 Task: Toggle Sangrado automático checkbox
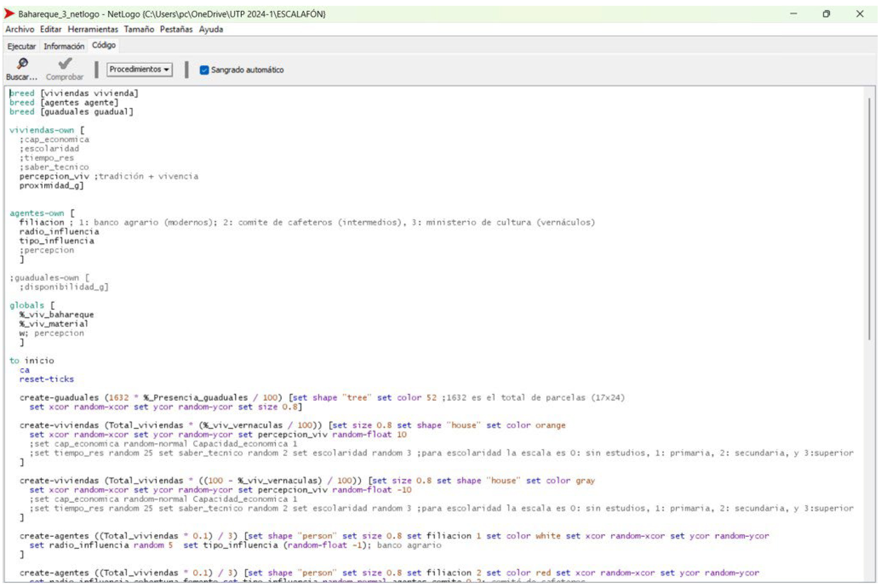point(204,70)
